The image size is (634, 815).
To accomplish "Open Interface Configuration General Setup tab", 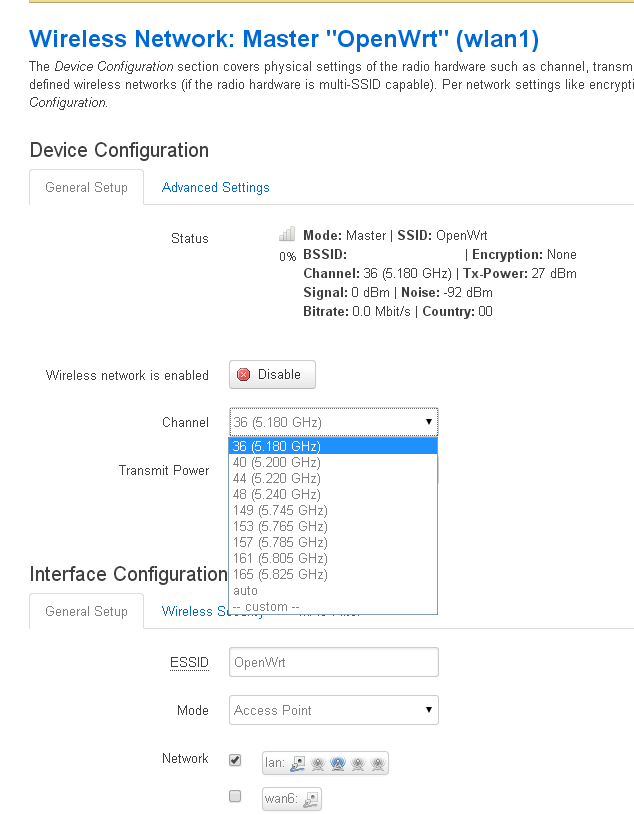I will click(86, 611).
